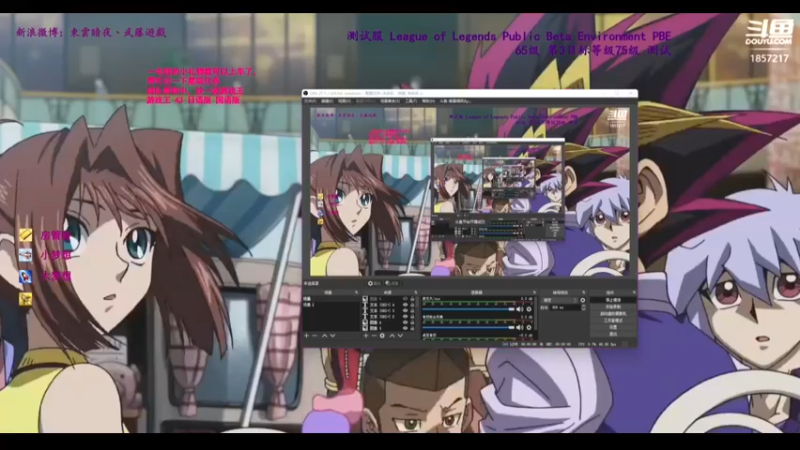Move selected source down in Sources panel

coord(400,336)
